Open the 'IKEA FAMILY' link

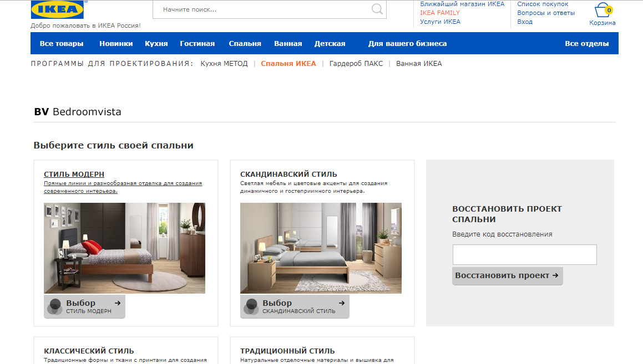pos(439,13)
